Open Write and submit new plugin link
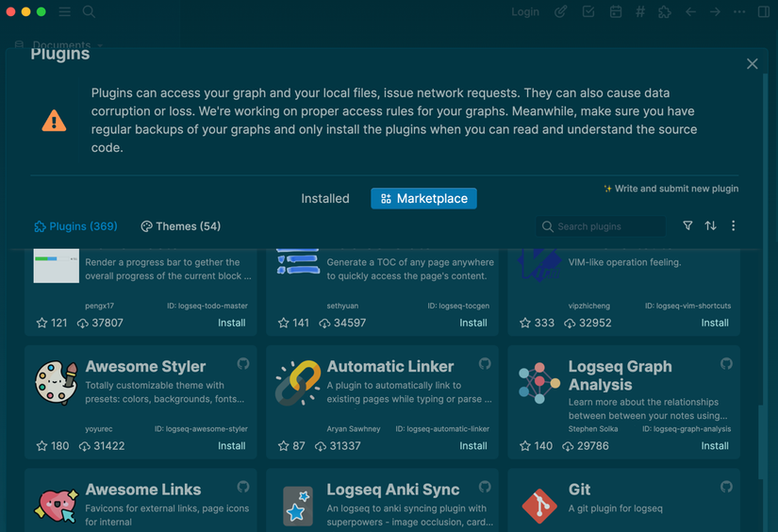Screen dimensions: 778x532 (x=671, y=189)
